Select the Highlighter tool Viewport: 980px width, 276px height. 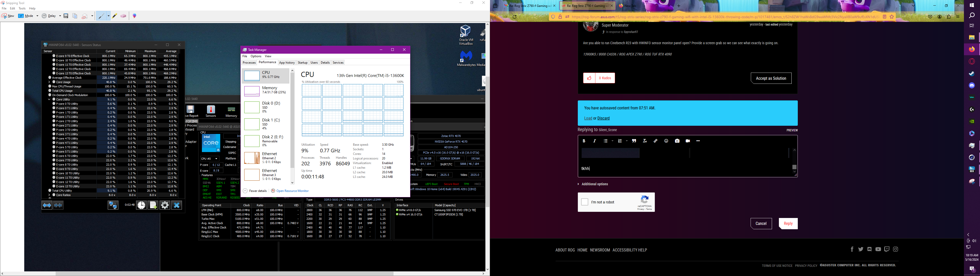pos(115,16)
